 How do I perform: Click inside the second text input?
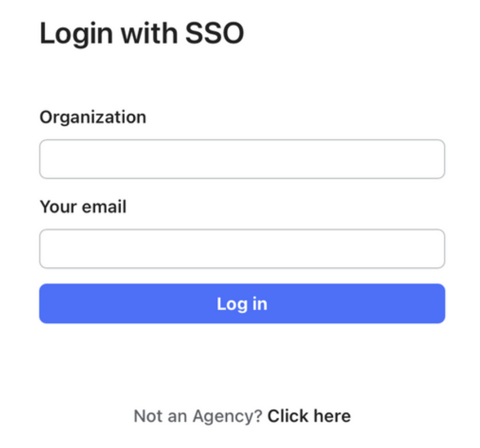tap(242, 248)
